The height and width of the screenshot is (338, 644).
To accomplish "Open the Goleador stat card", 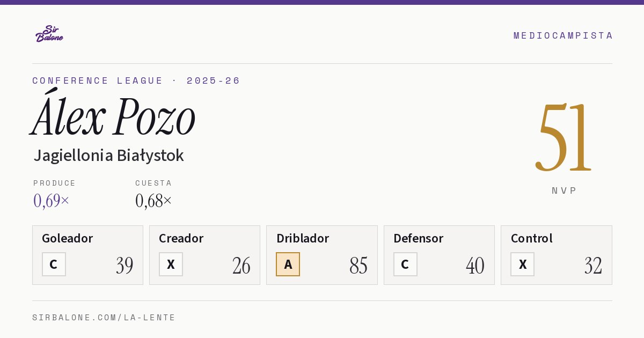I will click(87, 255).
